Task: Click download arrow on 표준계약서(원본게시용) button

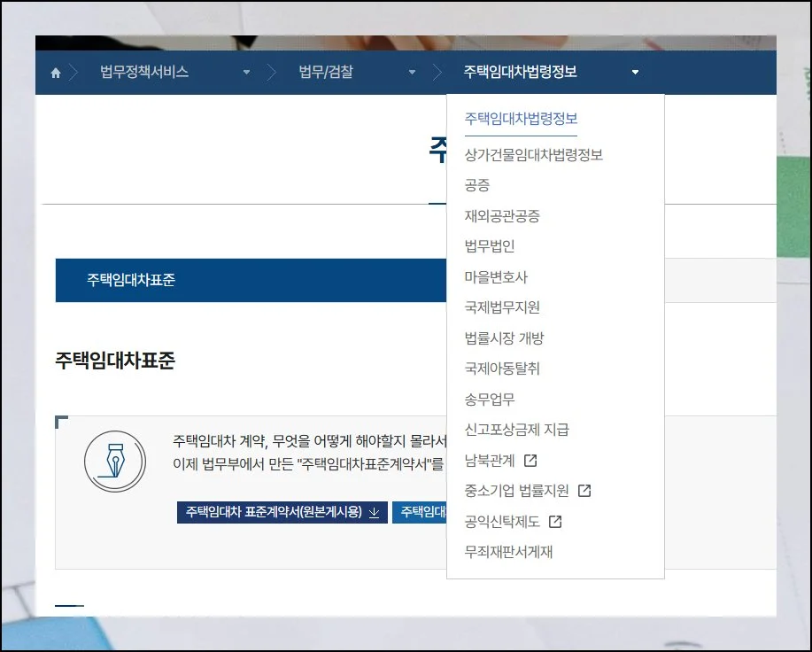Action: point(374,512)
